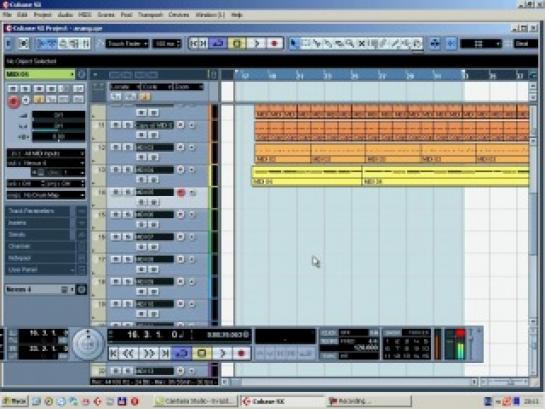Screen dimensions: 545x409
Task: Go to next marker in toolbar
Action: [x=203, y=43]
